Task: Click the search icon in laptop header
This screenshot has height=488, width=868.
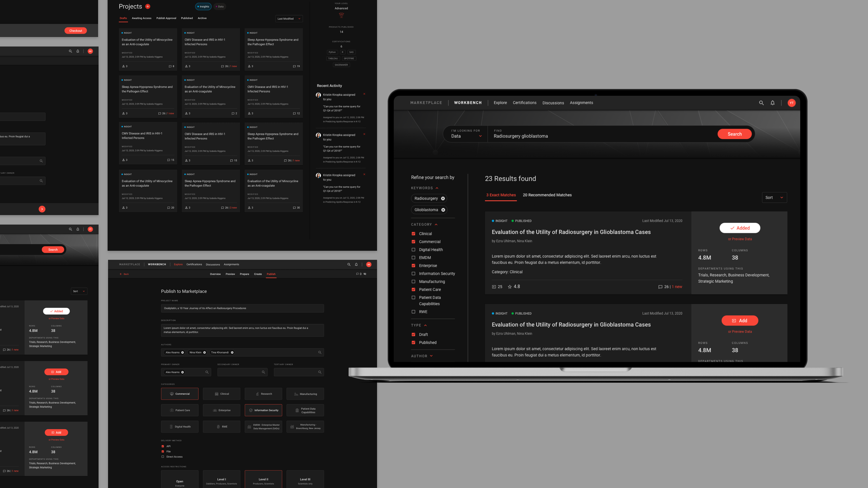Action: pos(761,103)
